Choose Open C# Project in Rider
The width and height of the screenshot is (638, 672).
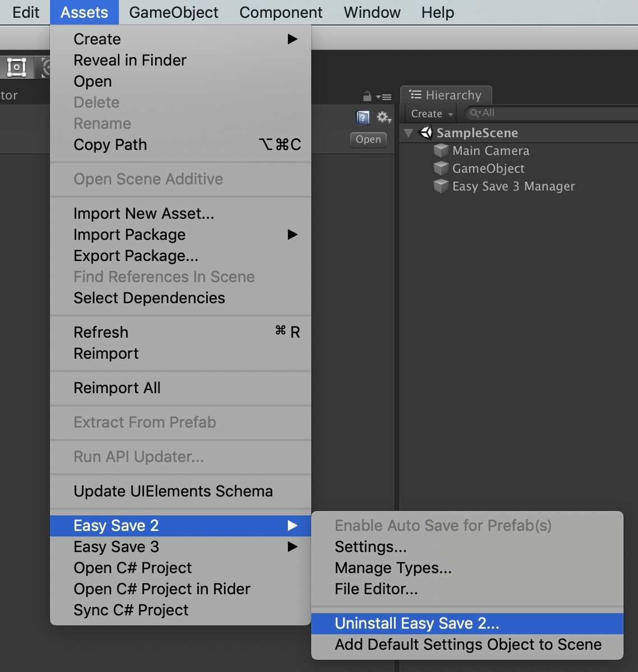pos(180,589)
